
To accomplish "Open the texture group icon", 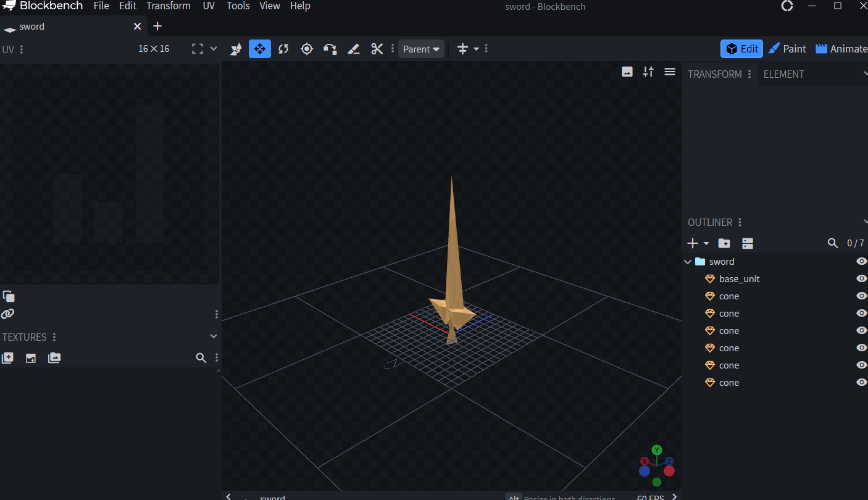I will 54,357.
